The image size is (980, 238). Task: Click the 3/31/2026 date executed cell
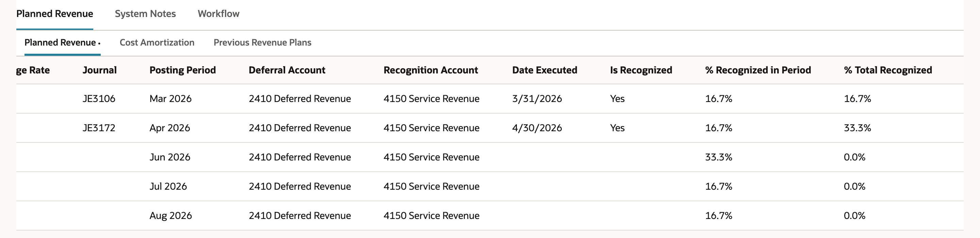click(537, 99)
